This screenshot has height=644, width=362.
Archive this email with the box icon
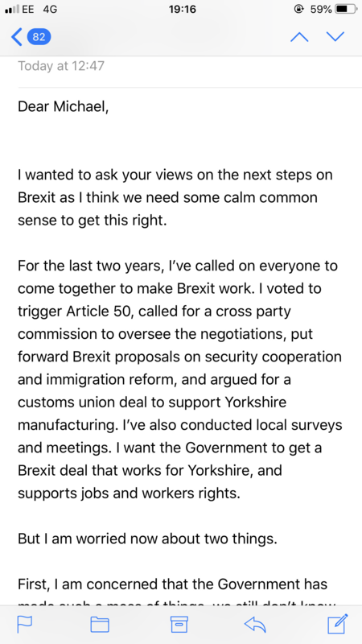coord(179,625)
